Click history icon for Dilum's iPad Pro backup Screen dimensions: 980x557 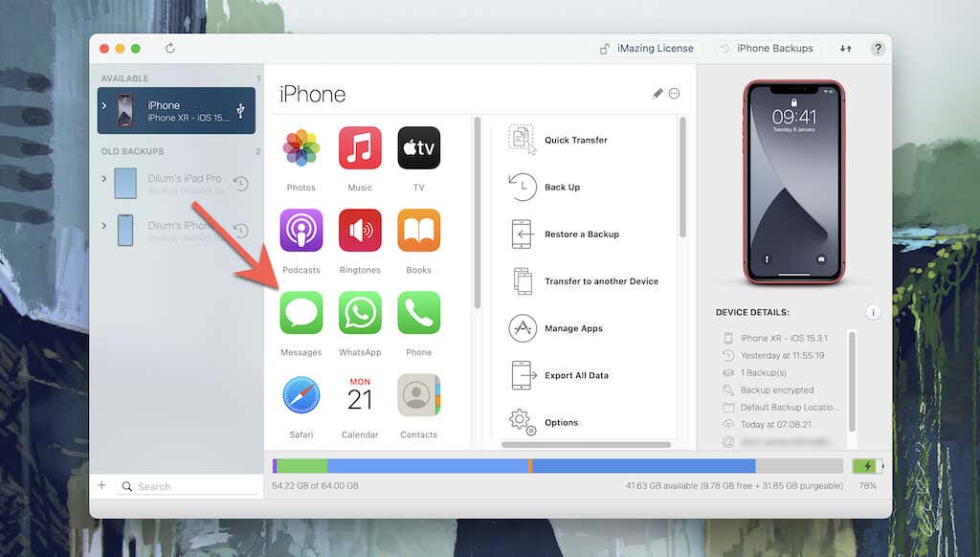pos(241,183)
